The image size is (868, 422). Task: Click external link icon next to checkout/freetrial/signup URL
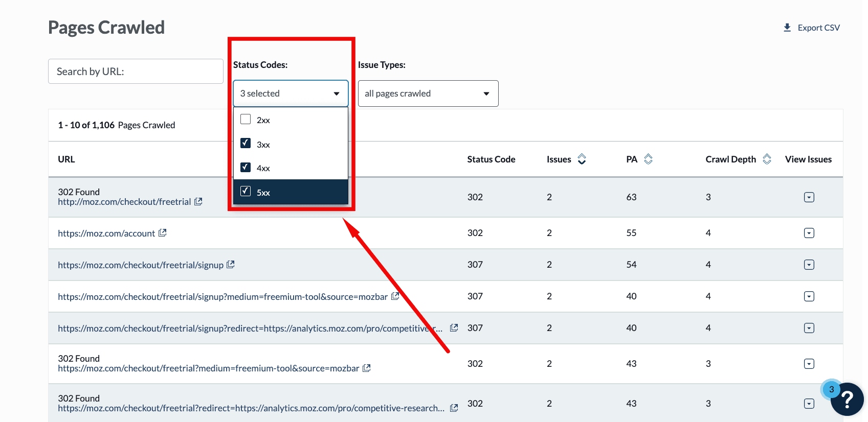tap(231, 265)
